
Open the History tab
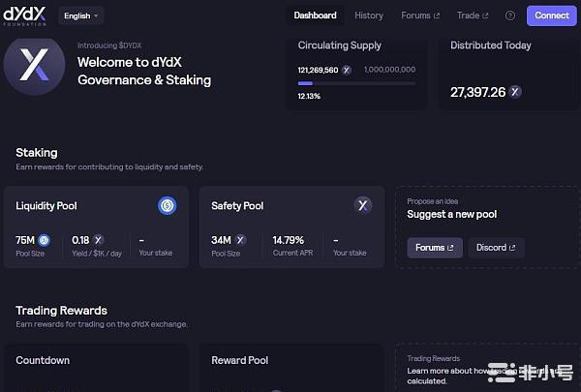point(369,15)
